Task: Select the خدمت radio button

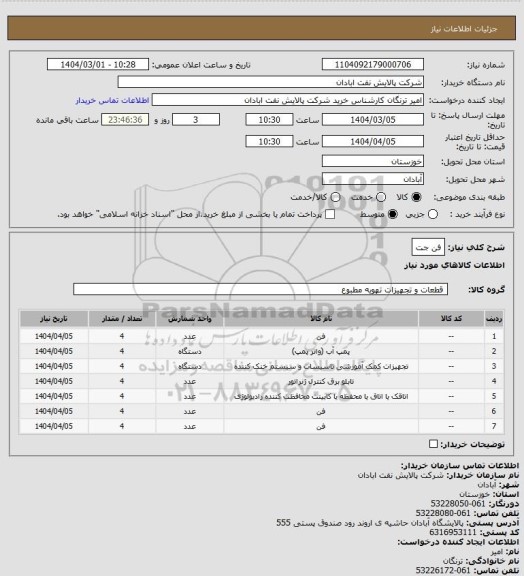Action: coord(381,197)
